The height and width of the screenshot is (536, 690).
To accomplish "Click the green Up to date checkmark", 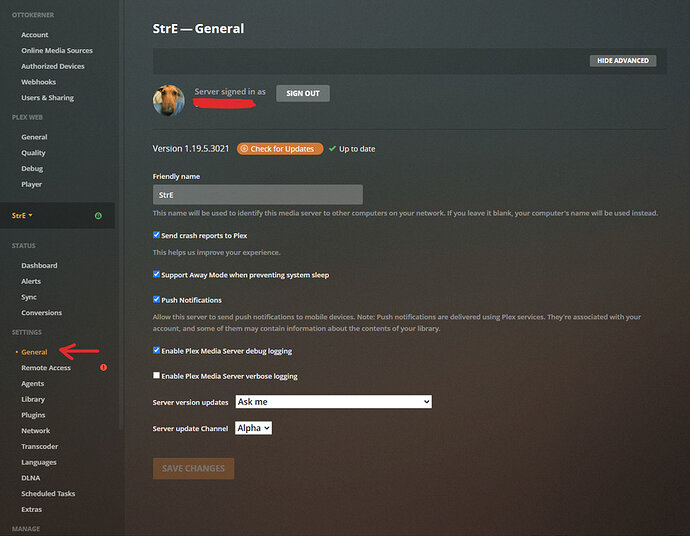I will [332, 149].
